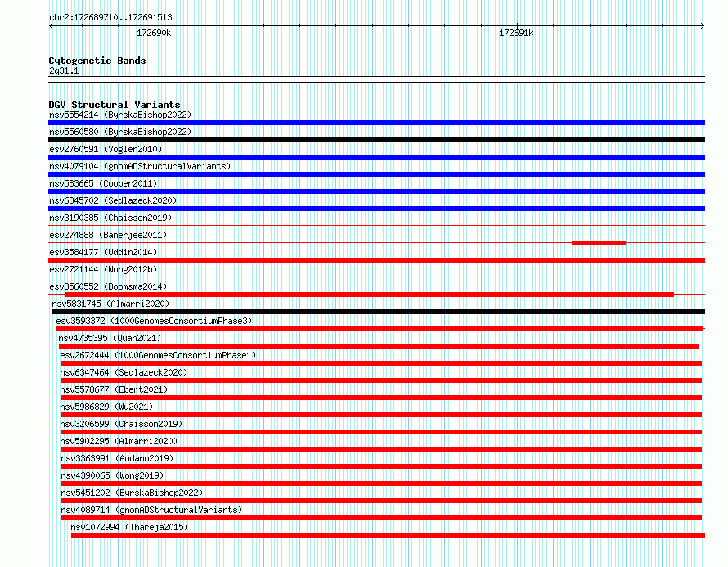Open nsv4079104 (gnomADStructuralVariants) label

point(140,166)
